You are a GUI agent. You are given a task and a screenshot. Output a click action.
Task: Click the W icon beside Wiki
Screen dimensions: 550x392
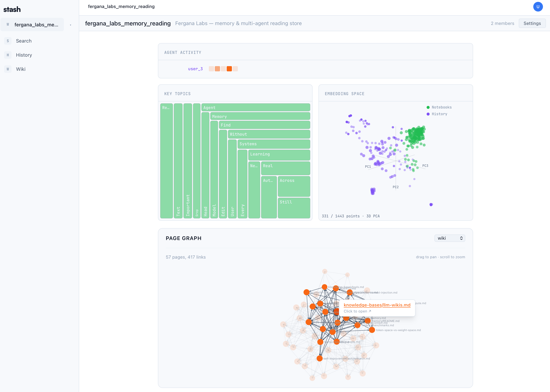[x=8, y=69]
